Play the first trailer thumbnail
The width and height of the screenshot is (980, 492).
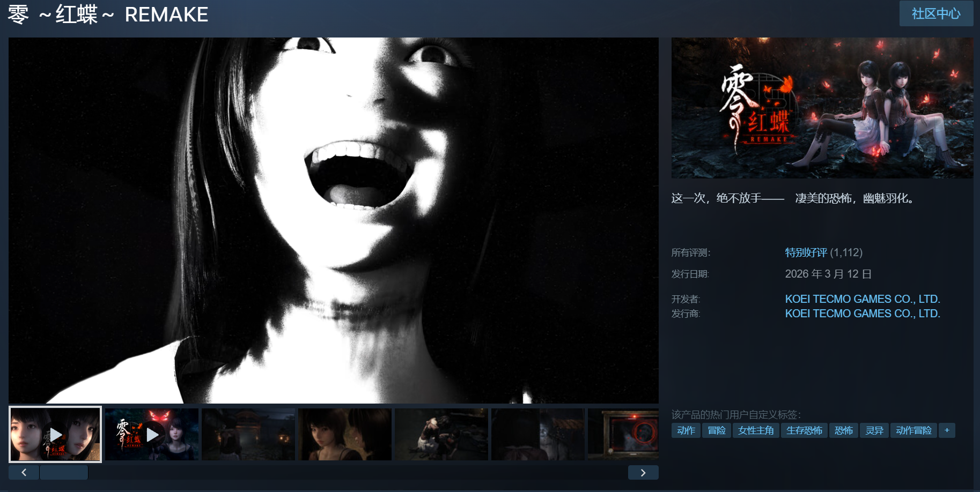pos(55,434)
